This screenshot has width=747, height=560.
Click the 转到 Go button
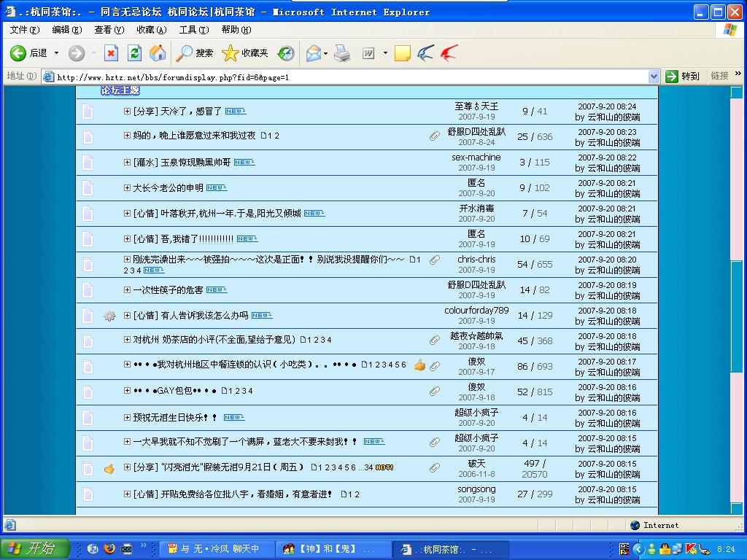(682, 76)
